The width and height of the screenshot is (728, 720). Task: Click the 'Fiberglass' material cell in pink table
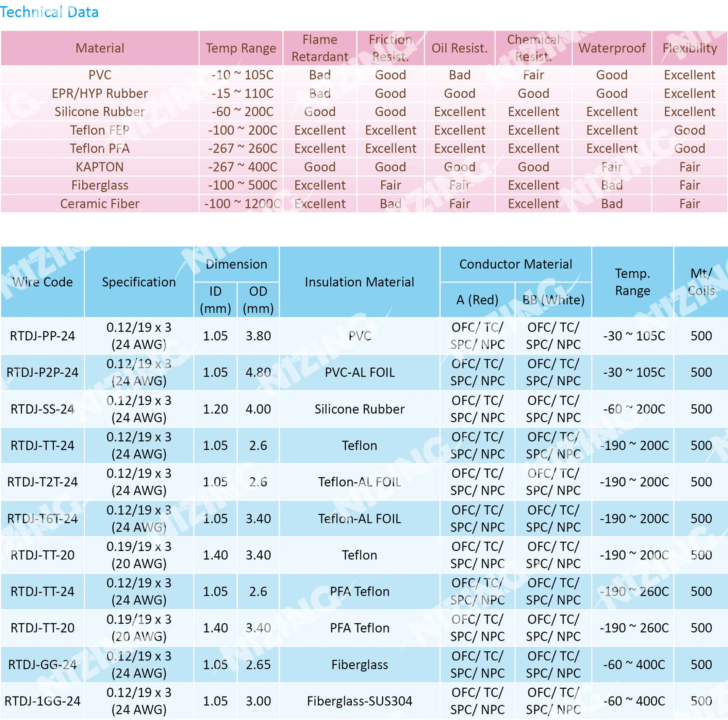pos(100,185)
